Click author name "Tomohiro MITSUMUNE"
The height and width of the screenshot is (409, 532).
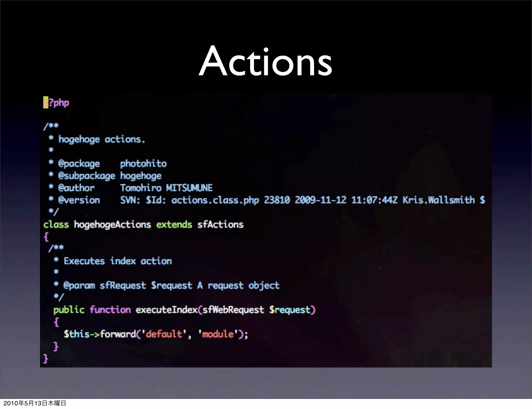pyautogui.click(x=166, y=188)
